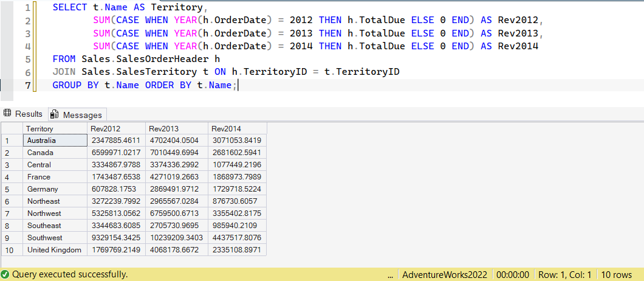Screen dimensions: 644x281
Task: Click cell value 9329154.3425
Action: pyautogui.click(x=116, y=238)
